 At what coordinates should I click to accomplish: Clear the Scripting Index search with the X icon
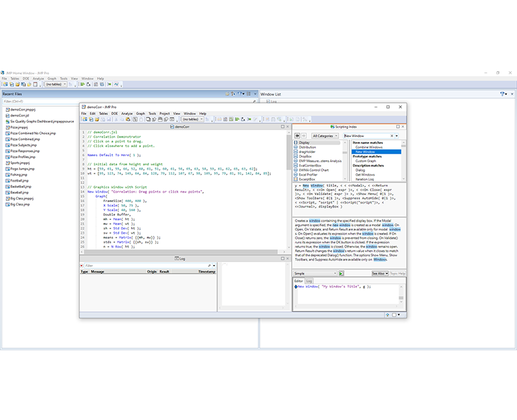click(x=391, y=135)
